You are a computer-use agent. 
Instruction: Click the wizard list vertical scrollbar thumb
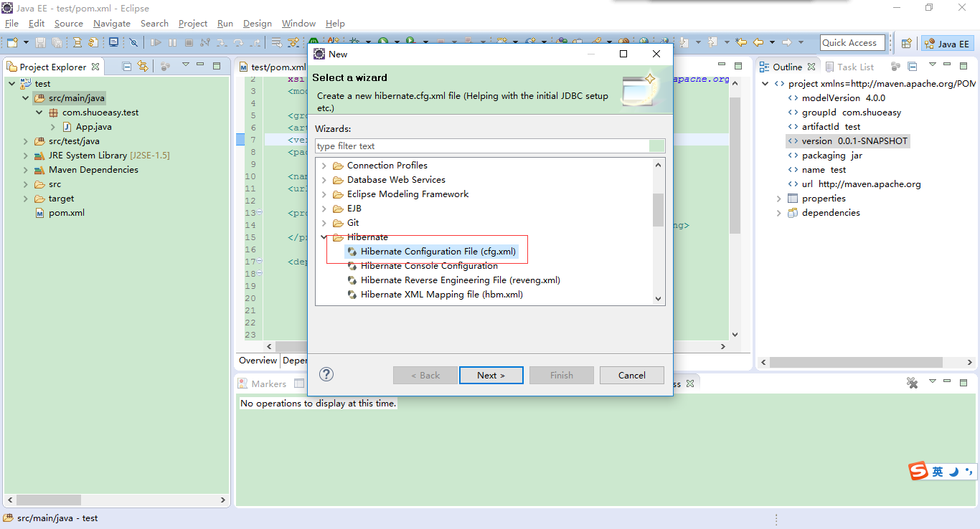tap(658, 209)
